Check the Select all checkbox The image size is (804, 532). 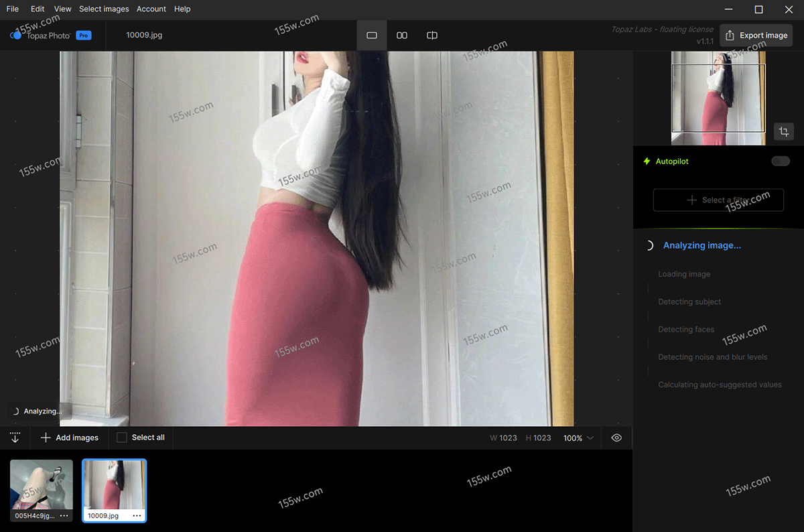(122, 438)
